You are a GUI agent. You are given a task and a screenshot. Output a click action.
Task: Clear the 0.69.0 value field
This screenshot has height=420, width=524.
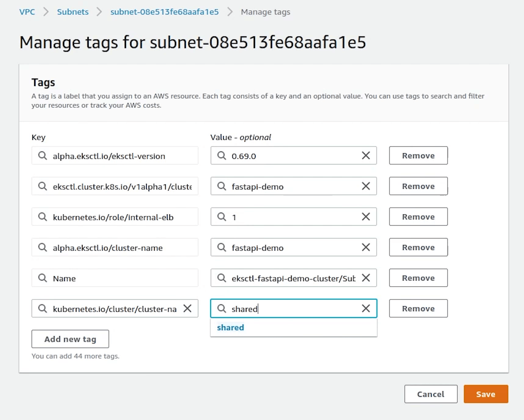pos(366,155)
